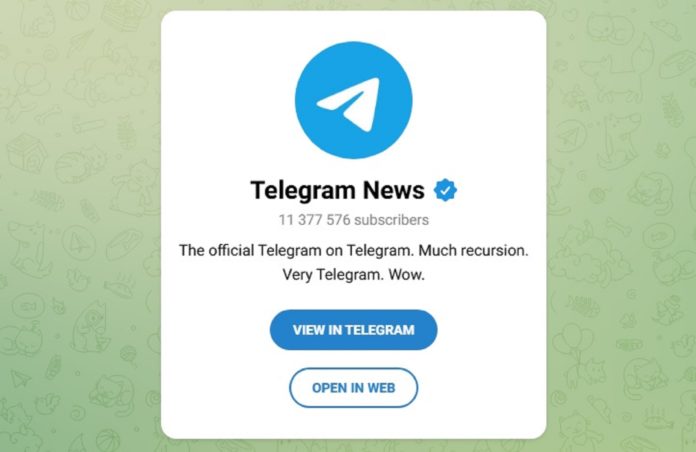Click the word subscribers under the title

[x=392, y=220]
